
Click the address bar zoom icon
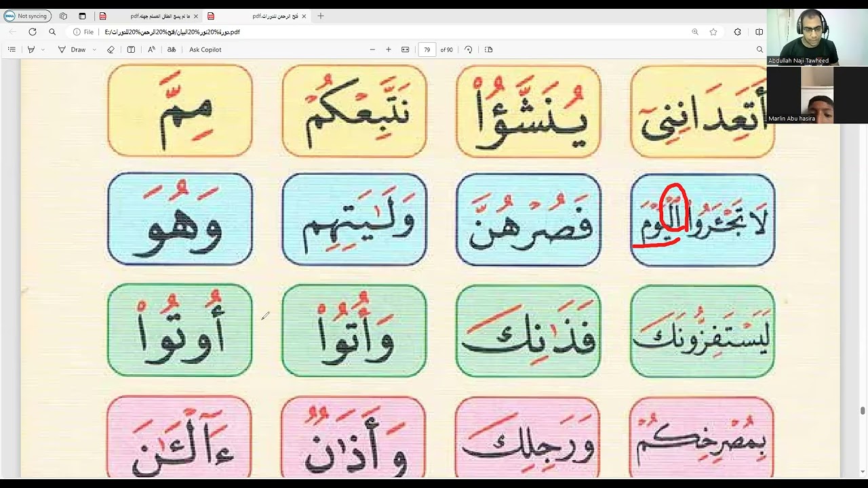[695, 32]
